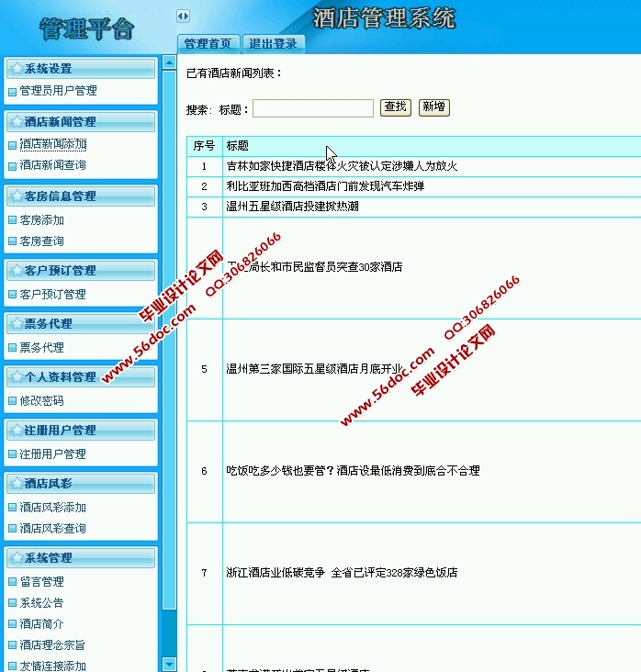
Task: Open the 修改密码 link
Action: 41,401
